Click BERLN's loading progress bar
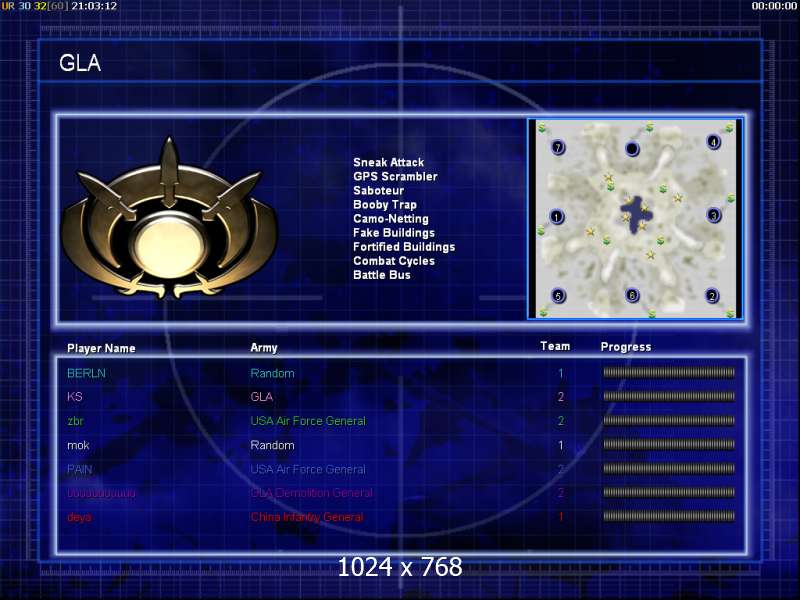 click(x=669, y=372)
